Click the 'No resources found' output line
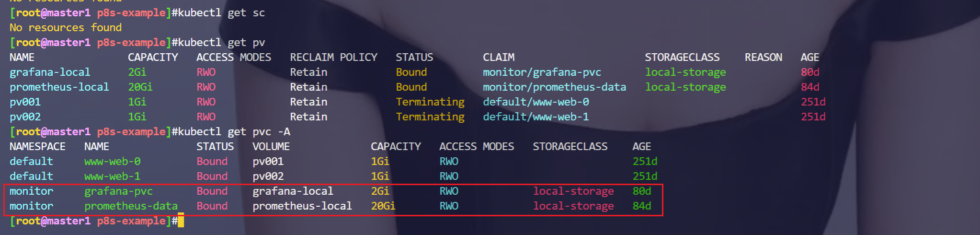Screen dimensions: 980x235 tap(66, 27)
